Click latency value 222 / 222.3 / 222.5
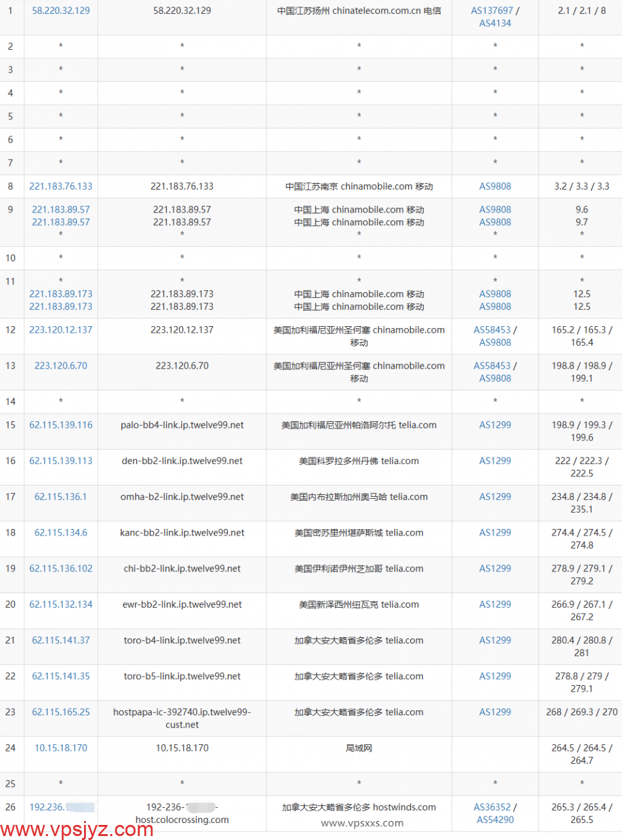The height and width of the screenshot is (840, 622). click(x=582, y=467)
